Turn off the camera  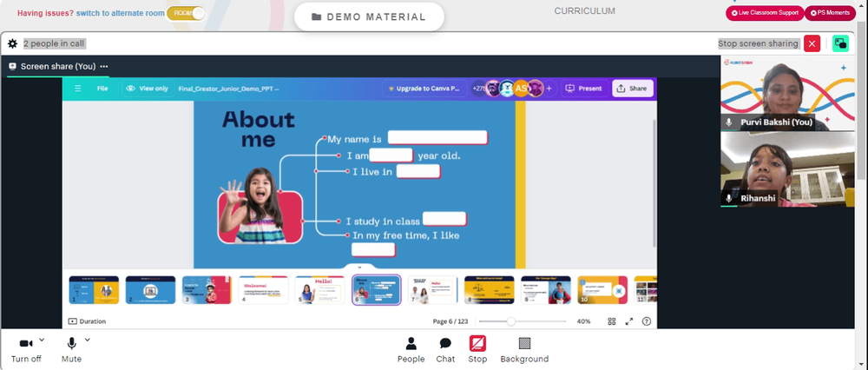pos(26,350)
